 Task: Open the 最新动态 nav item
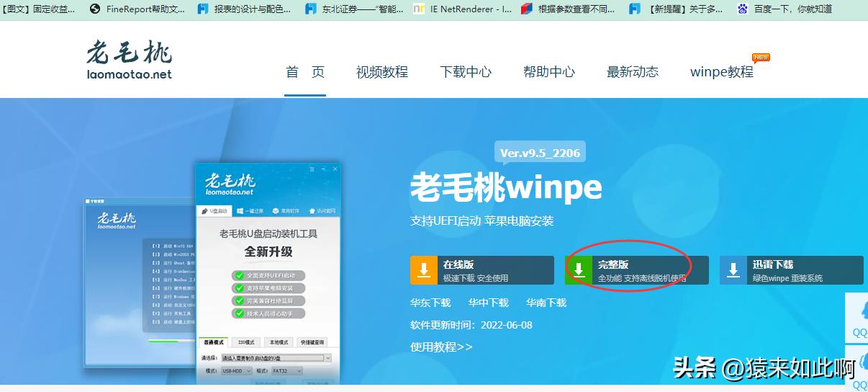[633, 72]
